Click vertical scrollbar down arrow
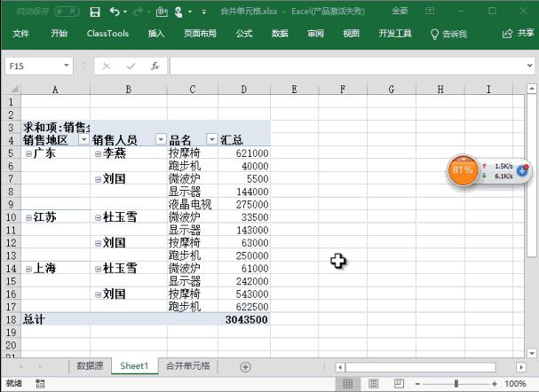Viewport: 539px width, 392px height. (531, 353)
